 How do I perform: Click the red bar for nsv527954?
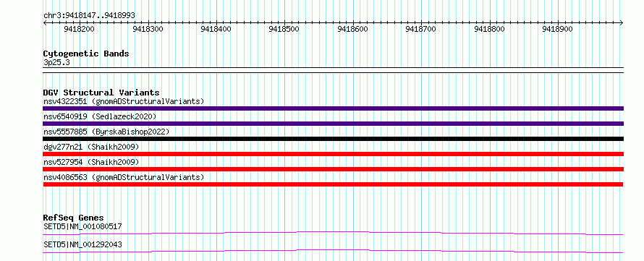[333, 169]
